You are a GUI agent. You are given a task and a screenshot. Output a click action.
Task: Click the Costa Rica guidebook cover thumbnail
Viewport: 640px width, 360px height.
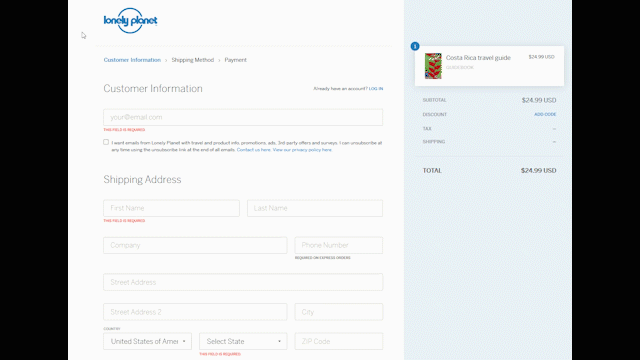click(x=433, y=66)
